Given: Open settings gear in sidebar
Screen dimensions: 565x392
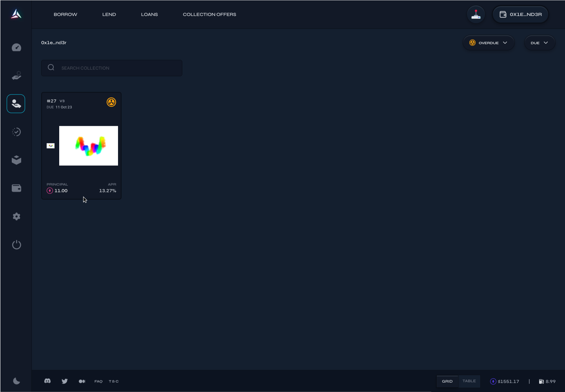Looking at the screenshot, I should click(x=16, y=217).
